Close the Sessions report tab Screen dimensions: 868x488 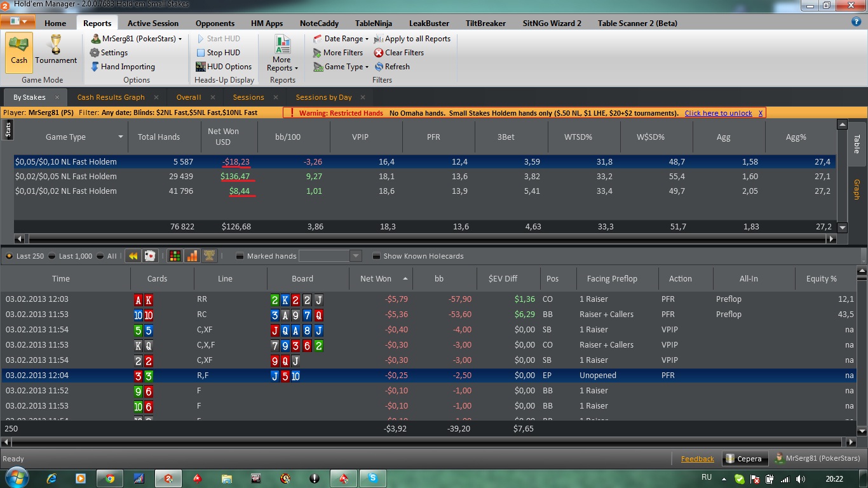tap(276, 97)
